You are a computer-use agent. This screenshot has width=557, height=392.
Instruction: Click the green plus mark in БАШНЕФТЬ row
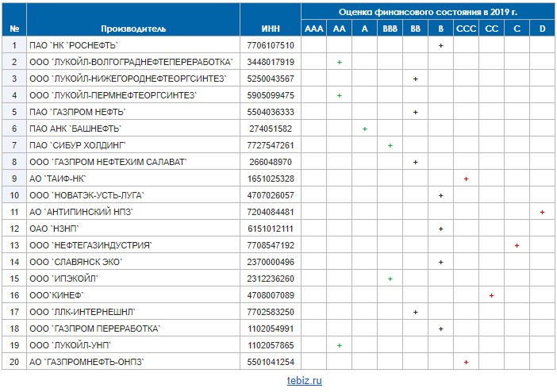pos(364,129)
